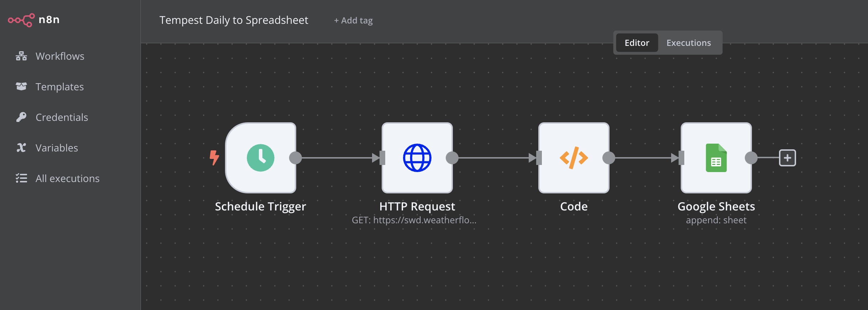Click the Code node label
The width and height of the screenshot is (868, 310).
pos(574,207)
